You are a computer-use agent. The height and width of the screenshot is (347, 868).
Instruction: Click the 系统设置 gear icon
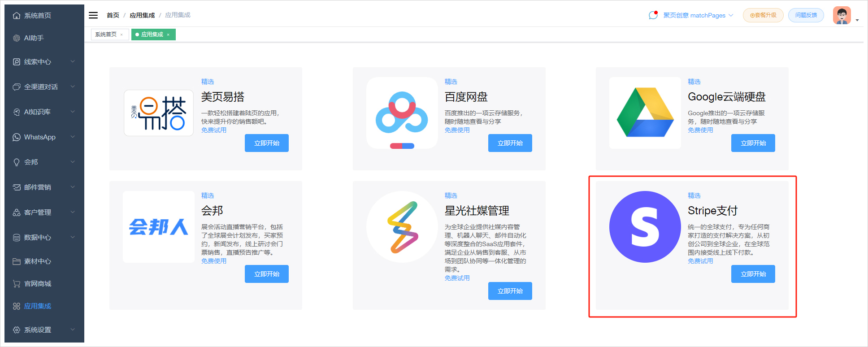click(x=17, y=330)
